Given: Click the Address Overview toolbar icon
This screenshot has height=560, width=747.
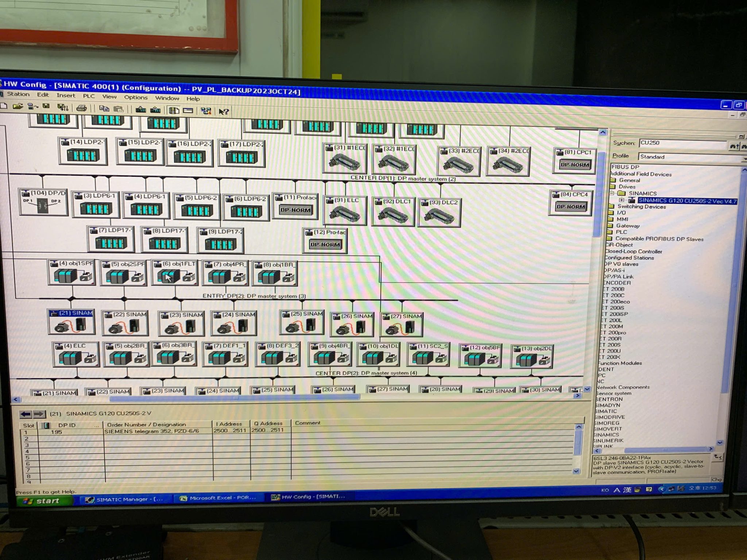Looking at the screenshot, I should [188, 110].
